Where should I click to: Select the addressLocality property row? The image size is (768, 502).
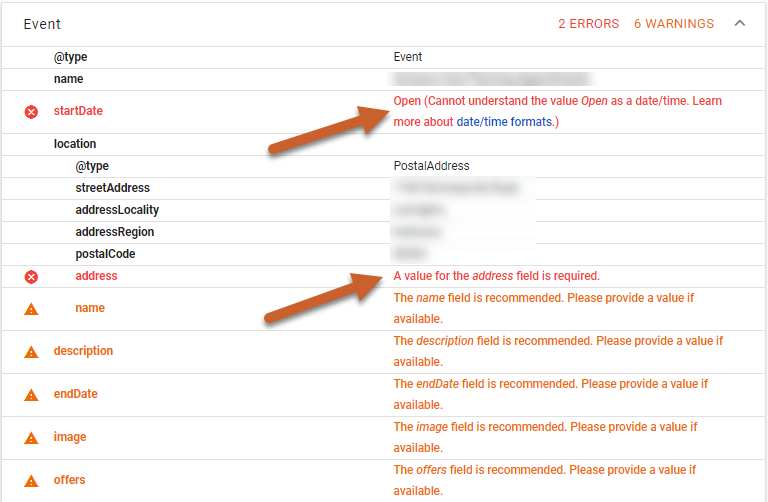[x=117, y=210]
